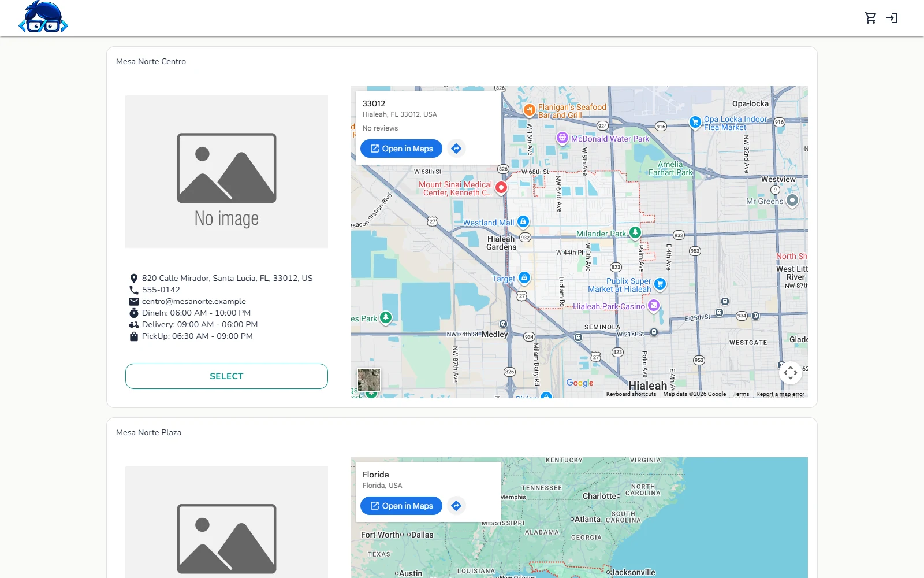Select the Mesa Norte Centro location
The width and height of the screenshot is (924, 578).
226,376
